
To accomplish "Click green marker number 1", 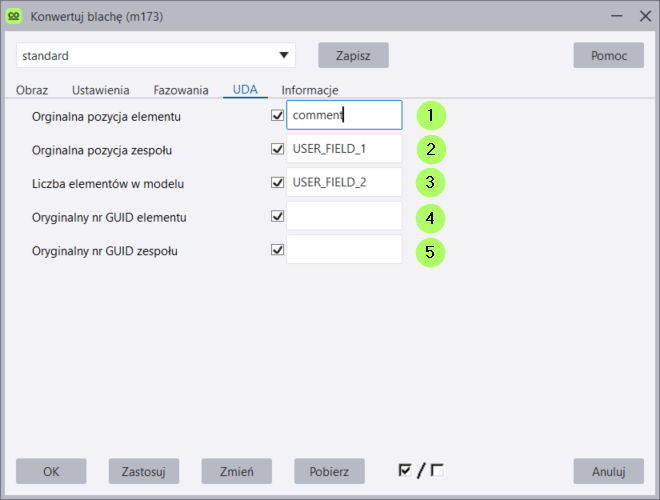I will pos(430,116).
